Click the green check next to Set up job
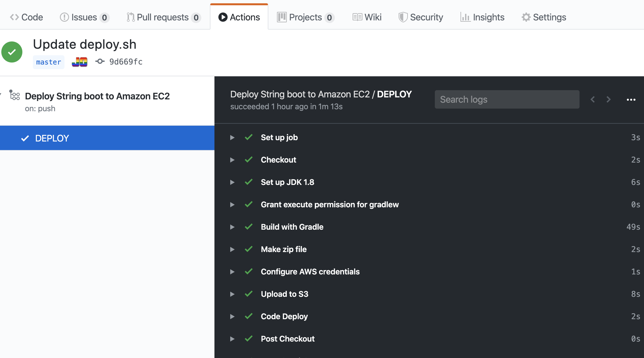Screen dimensions: 644x358 (x=249, y=137)
